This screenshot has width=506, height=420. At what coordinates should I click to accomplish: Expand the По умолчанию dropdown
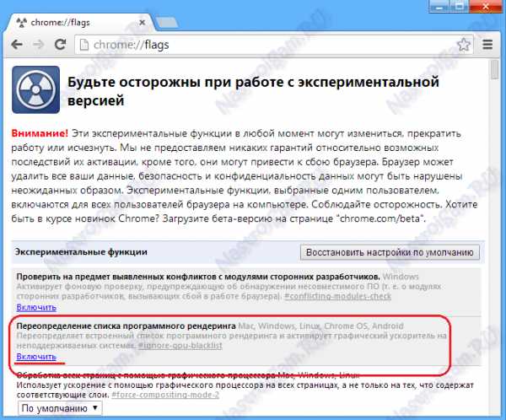pos(60,408)
